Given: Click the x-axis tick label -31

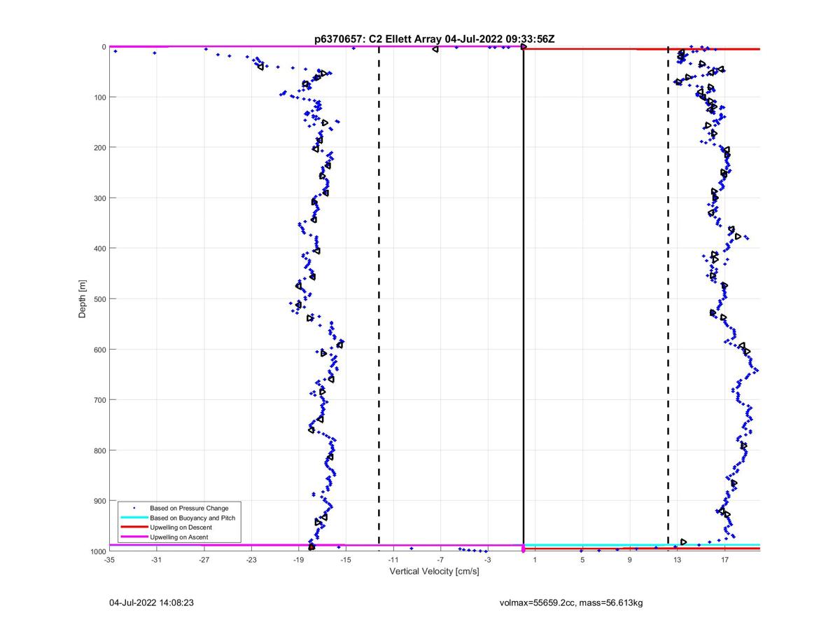Looking at the screenshot, I should pyautogui.click(x=156, y=560).
